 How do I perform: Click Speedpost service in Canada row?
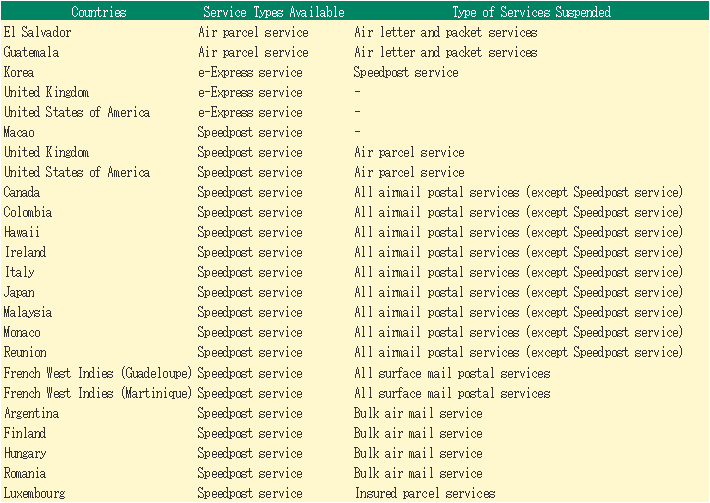[x=250, y=192]
